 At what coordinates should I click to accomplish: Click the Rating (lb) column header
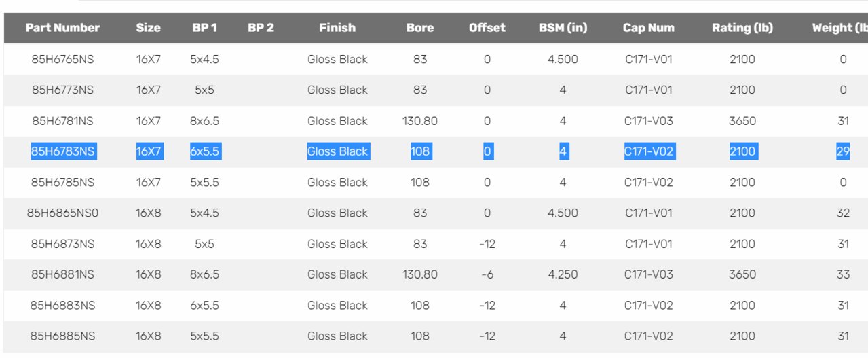tap(742, 28)
